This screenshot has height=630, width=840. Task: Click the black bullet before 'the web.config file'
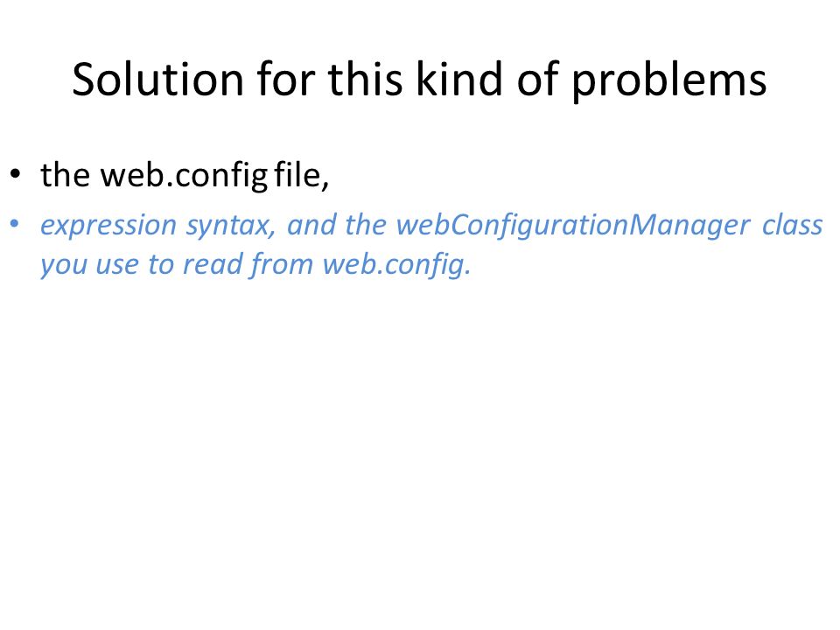(15, 174)
